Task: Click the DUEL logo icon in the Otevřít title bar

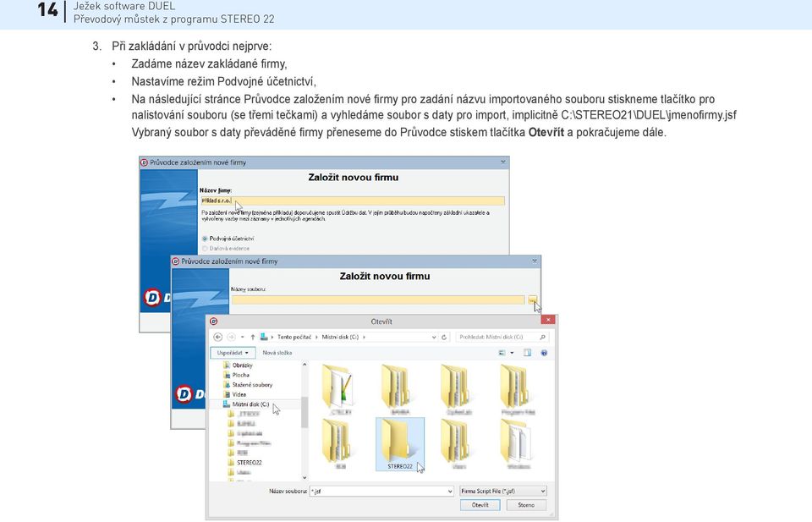Action: (213, 321)
